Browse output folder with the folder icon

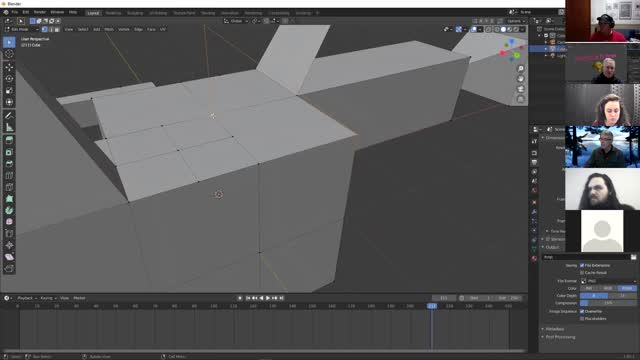click(633, 257)
